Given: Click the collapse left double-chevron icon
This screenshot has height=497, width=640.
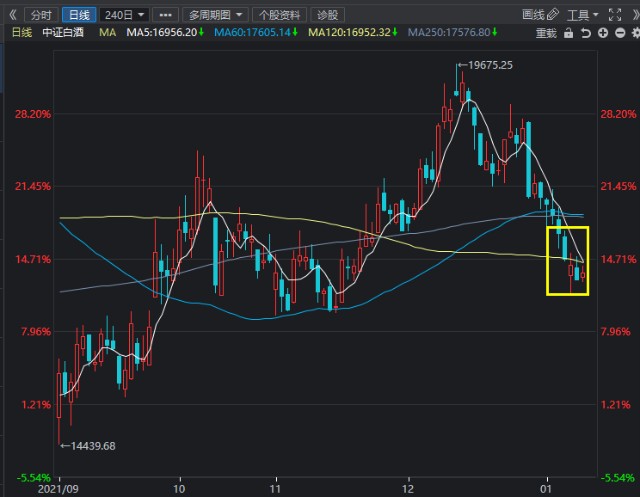Looking at the screenshot, I should point(12,15).
